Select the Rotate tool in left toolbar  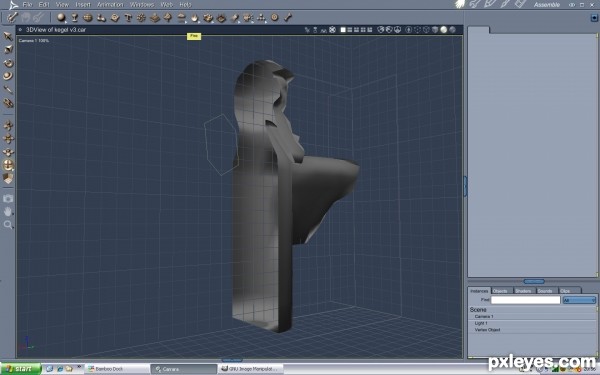click(8, 63)
